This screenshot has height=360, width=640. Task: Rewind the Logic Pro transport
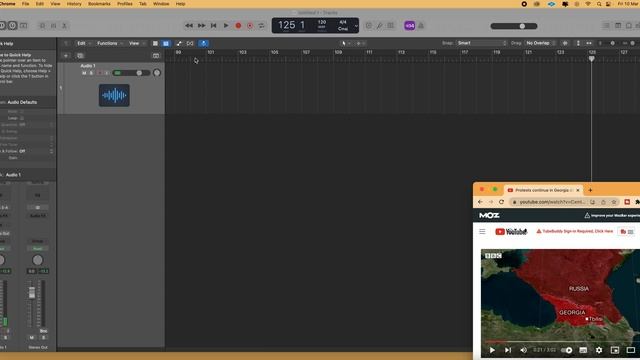point(189,25)
